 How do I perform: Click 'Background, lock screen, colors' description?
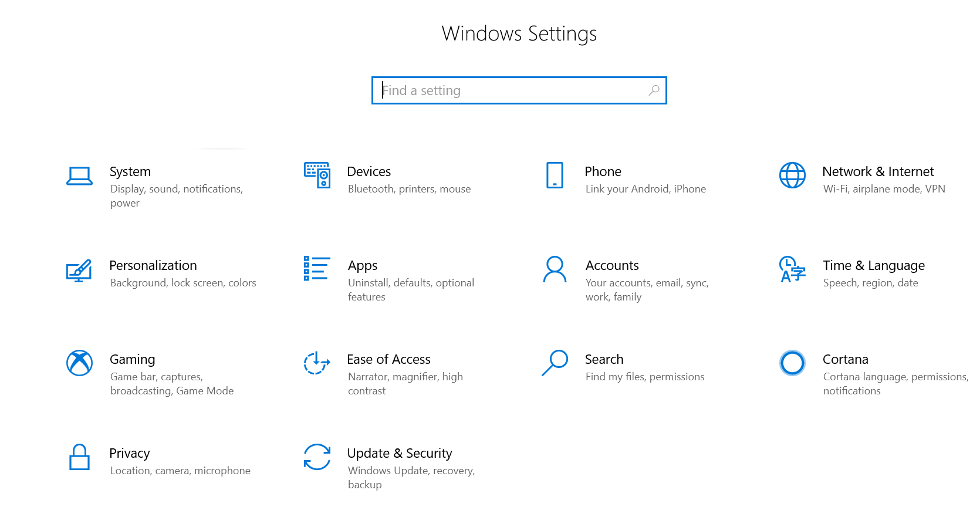pos(183,283)
